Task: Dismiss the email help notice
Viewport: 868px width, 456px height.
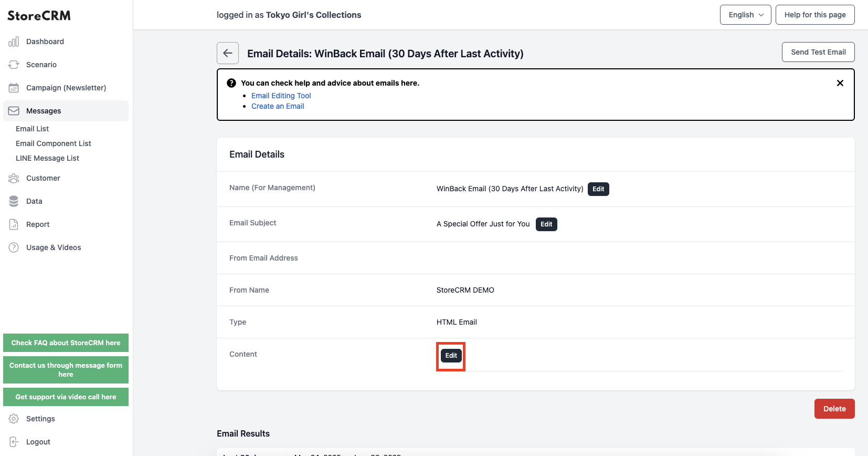Action: (x=840, y=83)
